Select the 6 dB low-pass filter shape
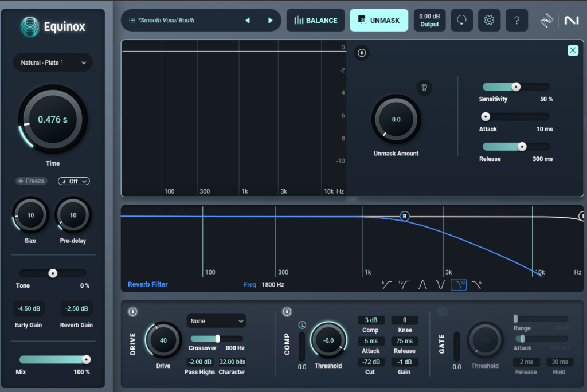The image size is (587, 392). [x=477, y=284]
